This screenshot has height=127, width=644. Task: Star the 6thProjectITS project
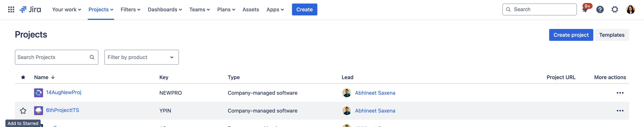coord(23,111)
